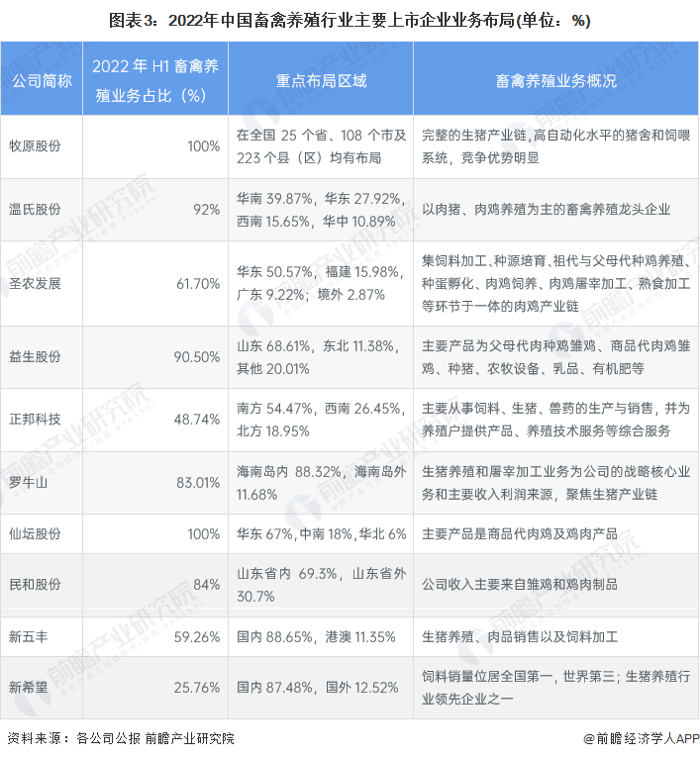Click the 华东50.57% 福建15.98% region cell

coord(321,284)
